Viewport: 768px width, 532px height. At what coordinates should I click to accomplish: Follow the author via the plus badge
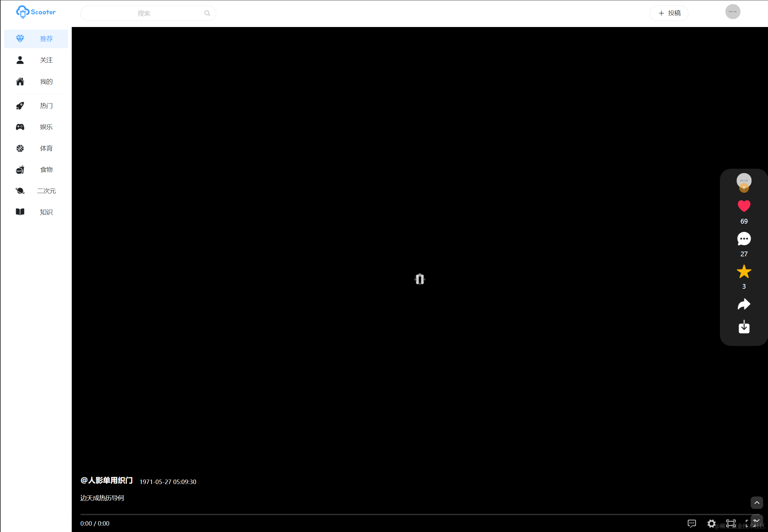(x=744, y=188)
